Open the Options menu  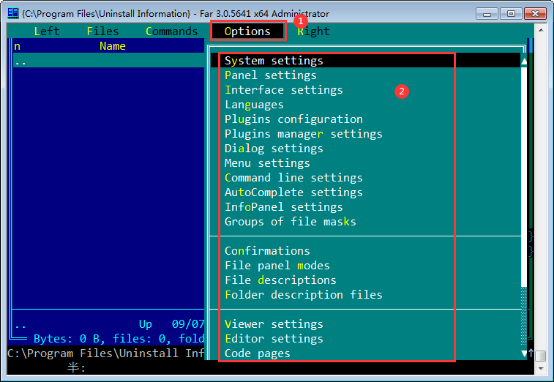point(248,31)
